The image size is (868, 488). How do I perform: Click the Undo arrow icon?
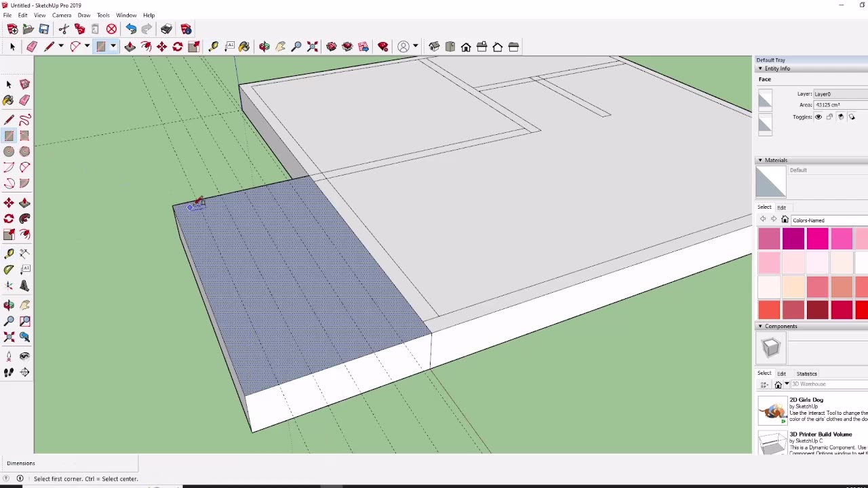tap(131, 29)
